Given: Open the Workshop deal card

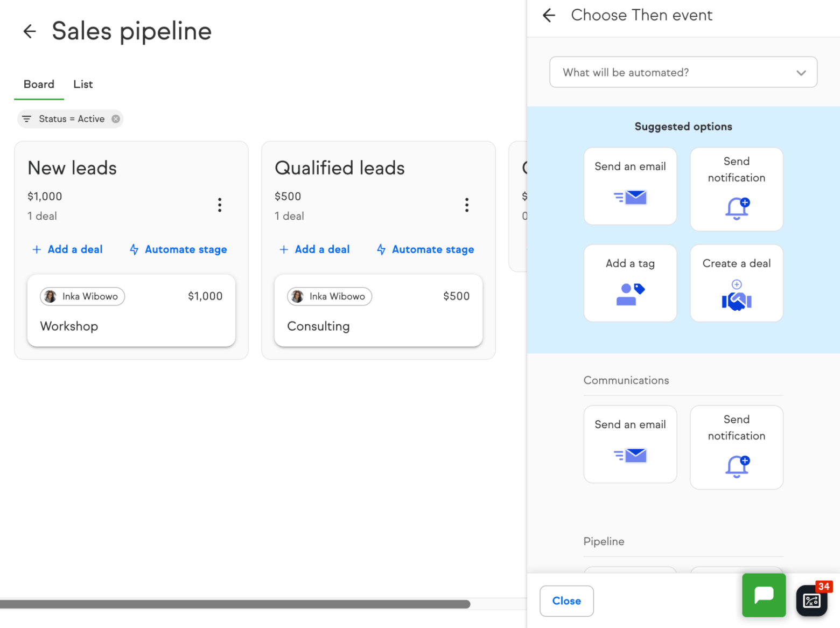Looking at the screenshot, I should pyautogui.click(x=131, y=311).
